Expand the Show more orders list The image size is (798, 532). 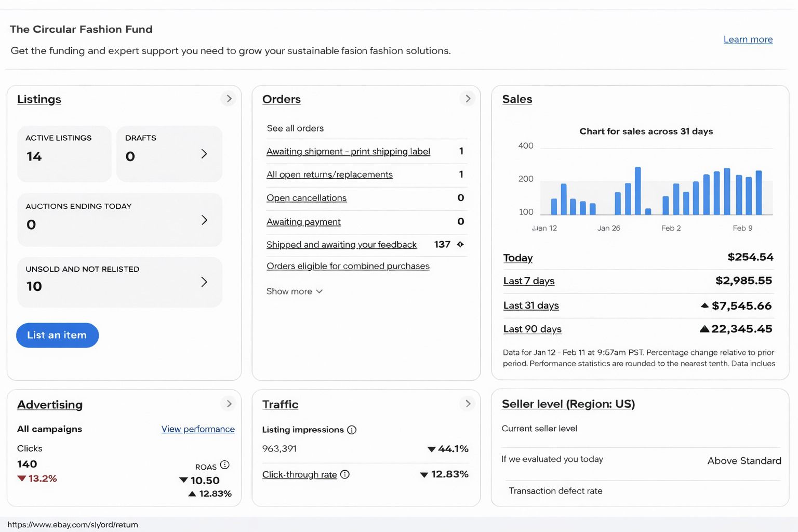click(295, 291)
